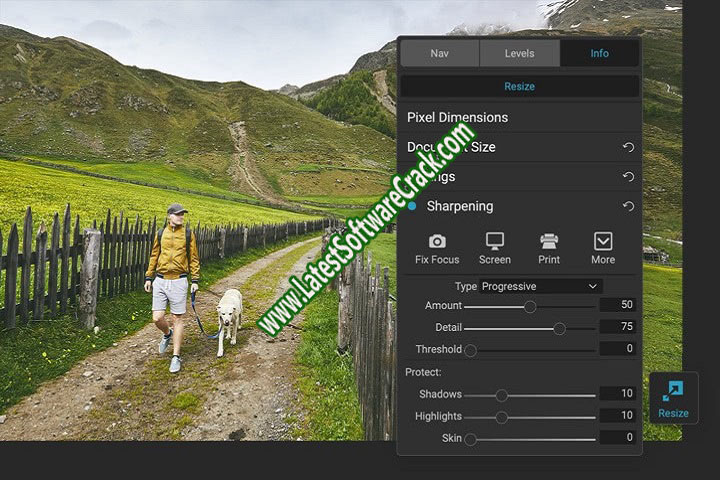Image resolution: width=720 pixels, height=480 pixels.
Task: Click the Detail slider handle
Action: click(x=559, y=328)
